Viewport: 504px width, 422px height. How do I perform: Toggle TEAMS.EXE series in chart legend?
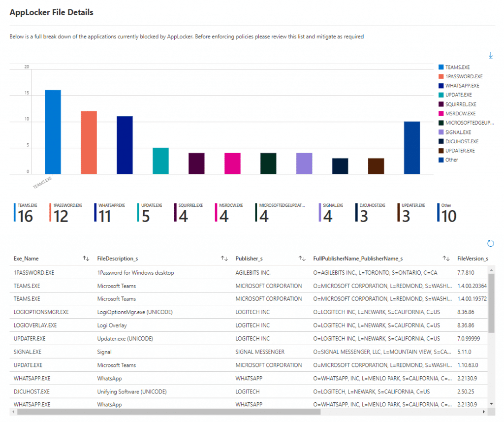coord(454,67)
